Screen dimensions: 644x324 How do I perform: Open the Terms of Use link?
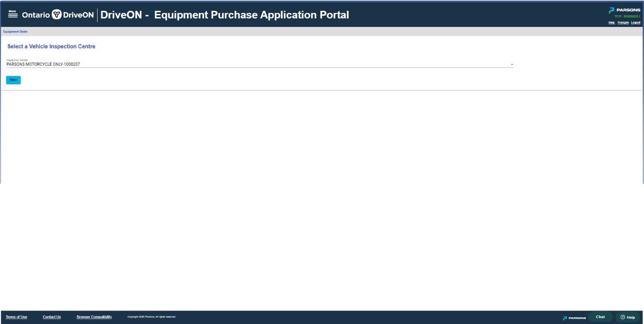pyautogui.click(x=16, y=317)
